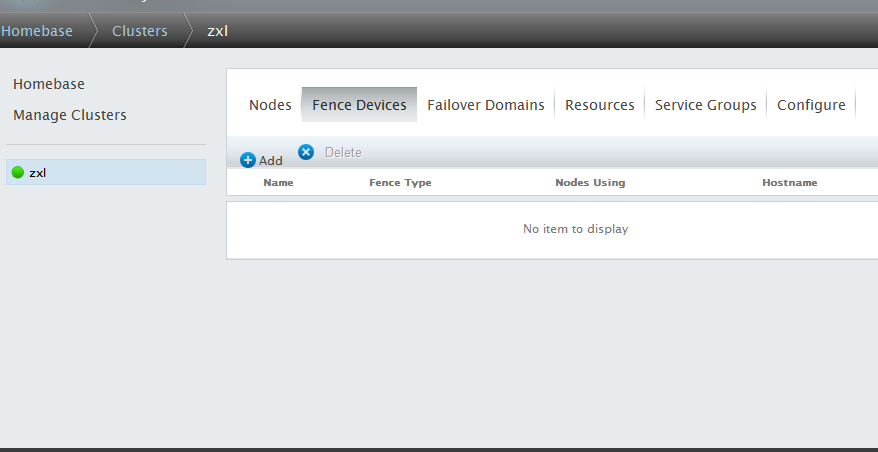Click the blue plus Add icon

pos(247,160)
